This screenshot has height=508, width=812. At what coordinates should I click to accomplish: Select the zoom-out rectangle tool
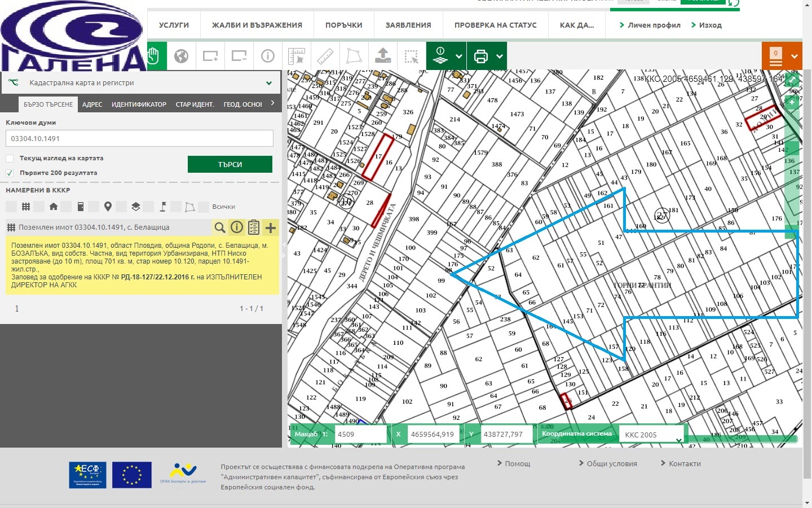point(239,56)
